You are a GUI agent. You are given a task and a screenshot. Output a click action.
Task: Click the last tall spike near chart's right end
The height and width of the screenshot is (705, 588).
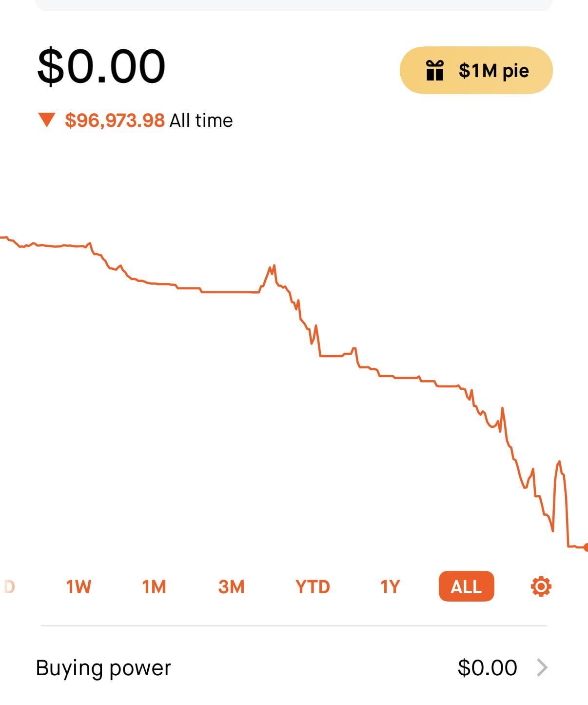click(x=559, y=462)
